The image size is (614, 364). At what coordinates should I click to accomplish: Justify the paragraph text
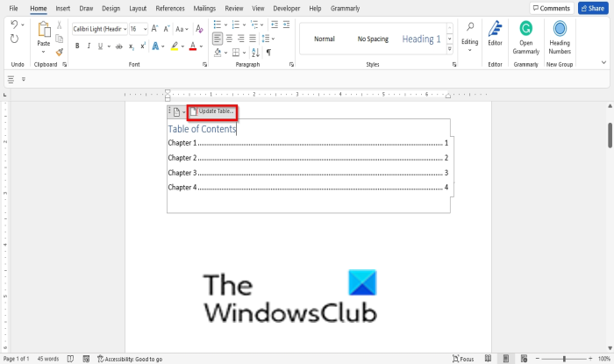(253, 39)
